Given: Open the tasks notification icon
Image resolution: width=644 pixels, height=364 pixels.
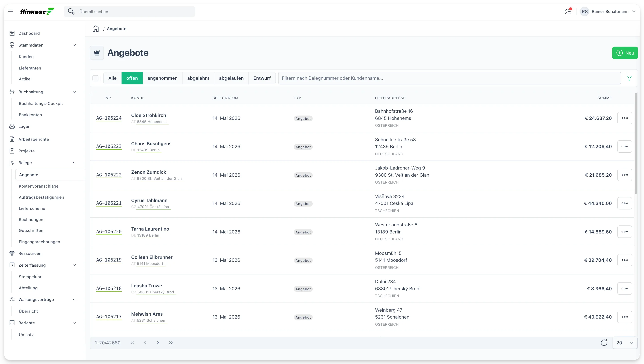Looking at the screenshot, I should (568, 11).
